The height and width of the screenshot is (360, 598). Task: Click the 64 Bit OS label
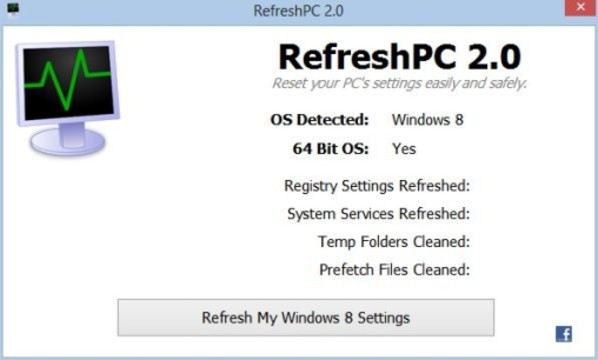pos(331,149)
